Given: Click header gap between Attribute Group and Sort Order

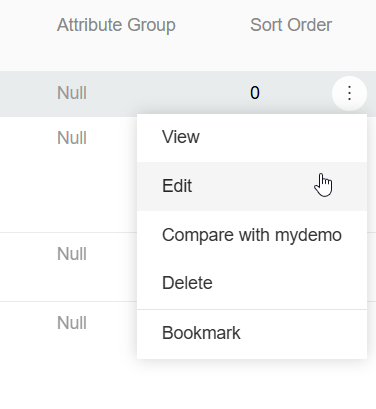Looking at the screenshot, I should [x=213, y=25].
